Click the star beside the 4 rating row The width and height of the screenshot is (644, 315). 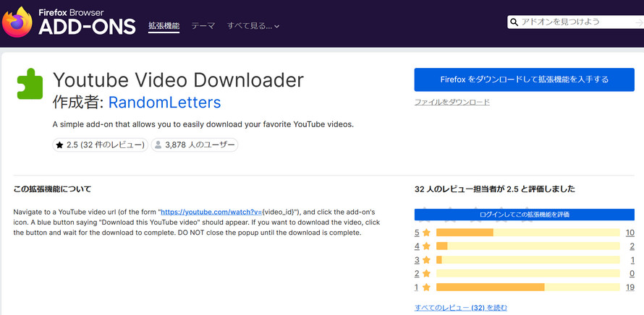click(x=426, y=246)
